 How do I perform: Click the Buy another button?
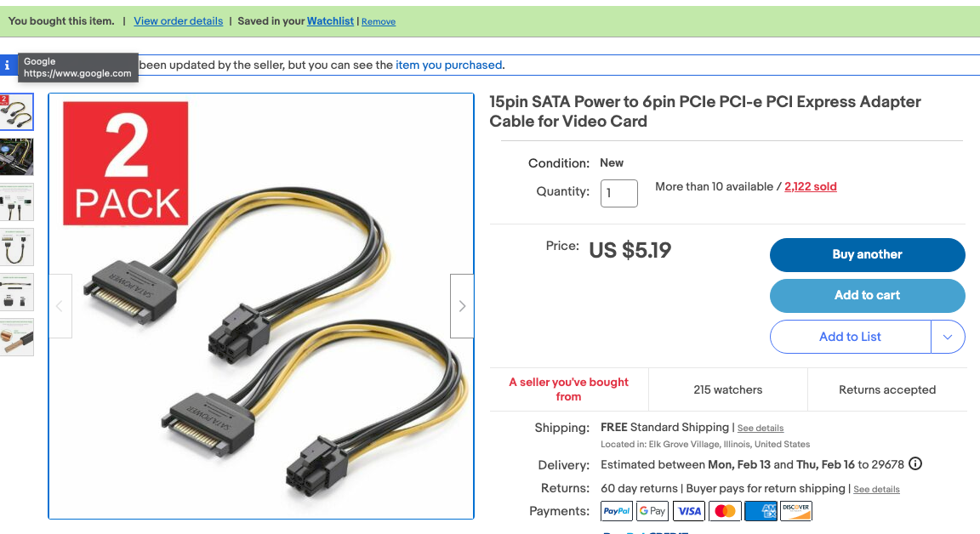click(867, 254)
